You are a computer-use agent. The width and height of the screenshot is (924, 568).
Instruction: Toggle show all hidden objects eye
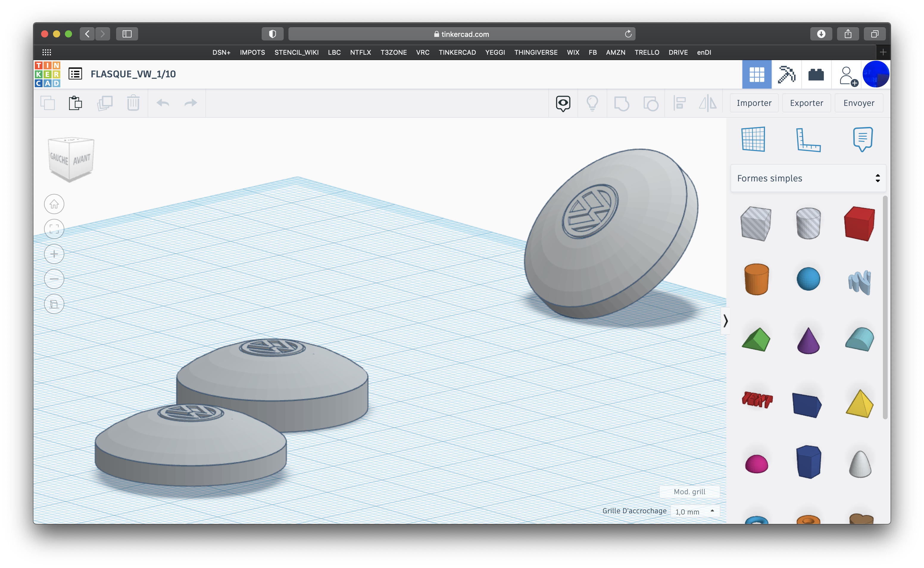563,103
